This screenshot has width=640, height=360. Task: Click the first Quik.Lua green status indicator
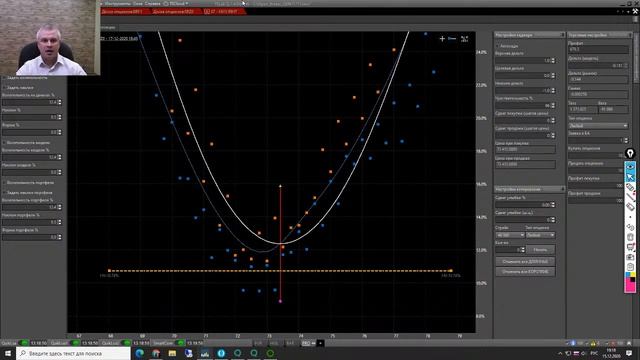tap(23, 343)
